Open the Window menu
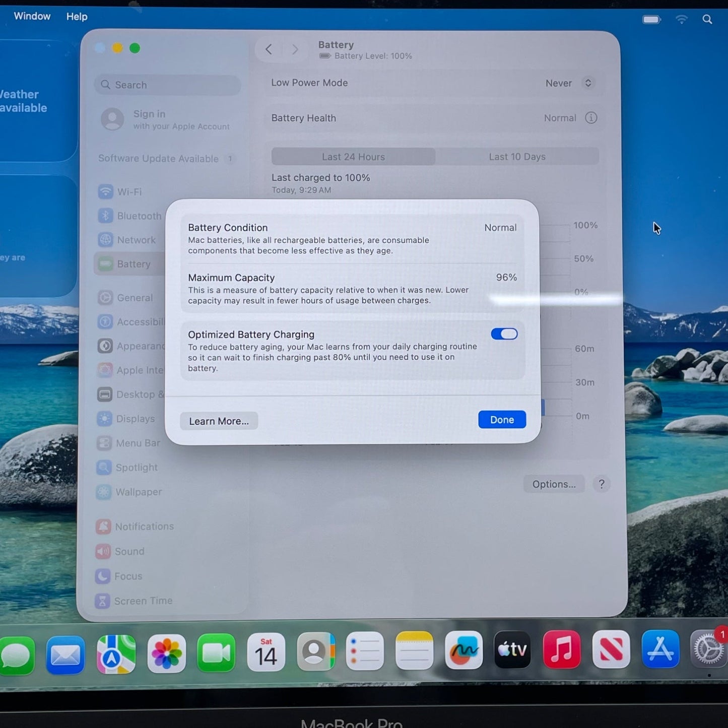The width and height of the screenshot is (728, 728). point(32,16)
